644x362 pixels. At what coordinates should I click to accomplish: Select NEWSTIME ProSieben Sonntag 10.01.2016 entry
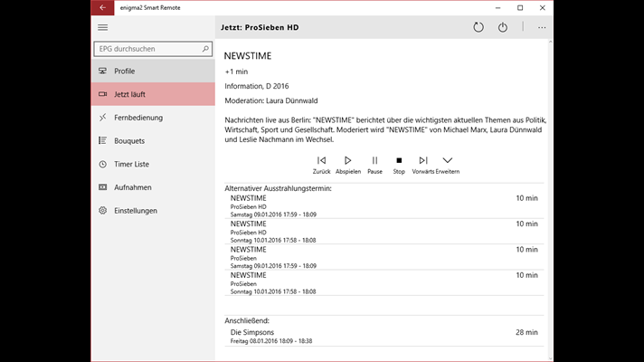pyautogui.click(x=384, y=283)
